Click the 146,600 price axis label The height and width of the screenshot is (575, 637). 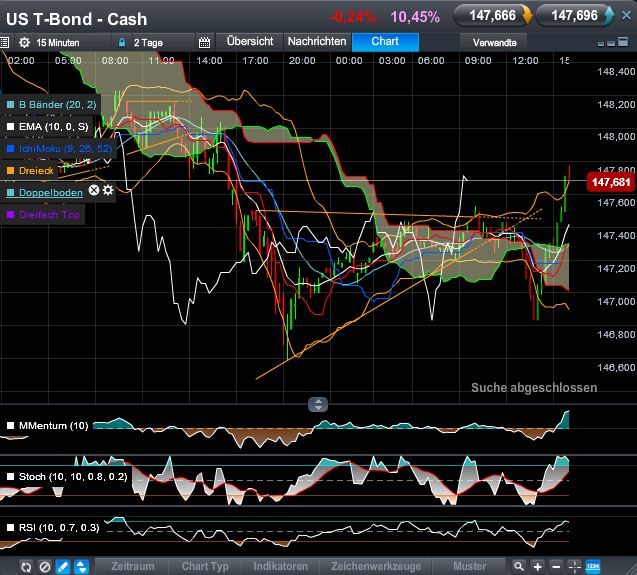point(616,367)
